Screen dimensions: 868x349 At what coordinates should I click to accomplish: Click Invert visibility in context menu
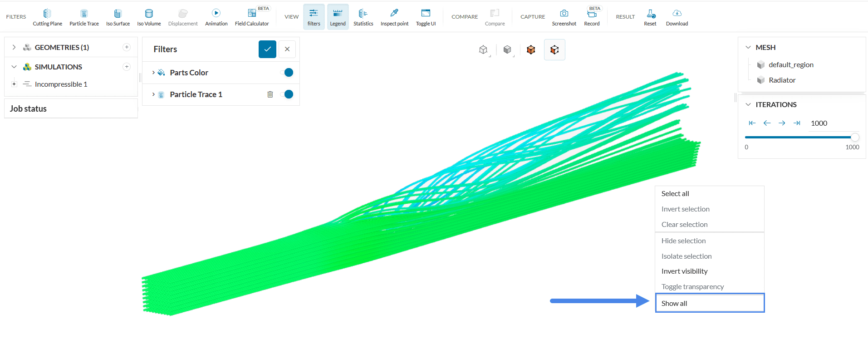tap(684, 271)
